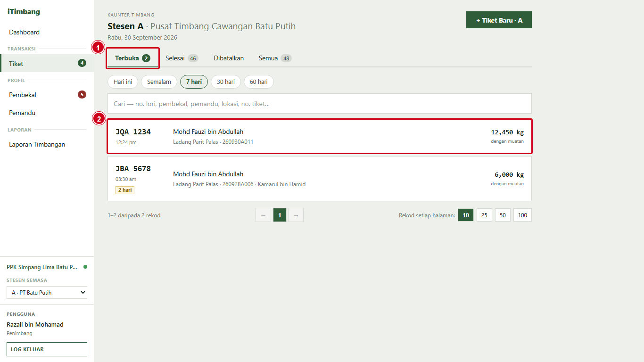
Task: Click the Tiket count badge 4
Action: [82, 63]
